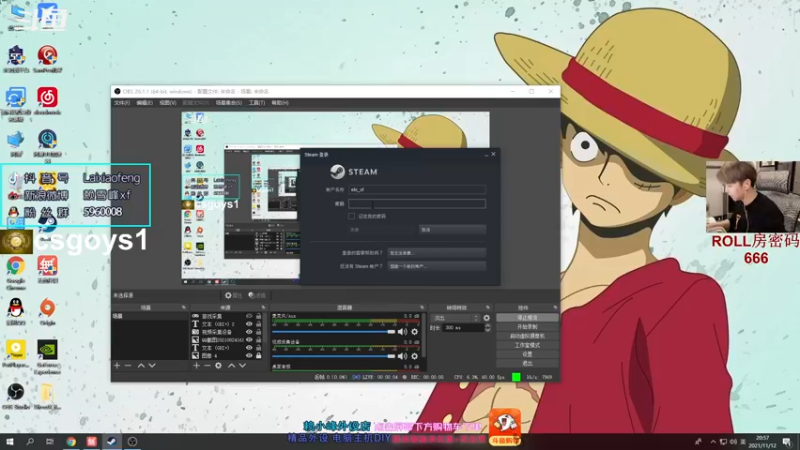Float the 混音器 dock panel icon

coord(422,308)
